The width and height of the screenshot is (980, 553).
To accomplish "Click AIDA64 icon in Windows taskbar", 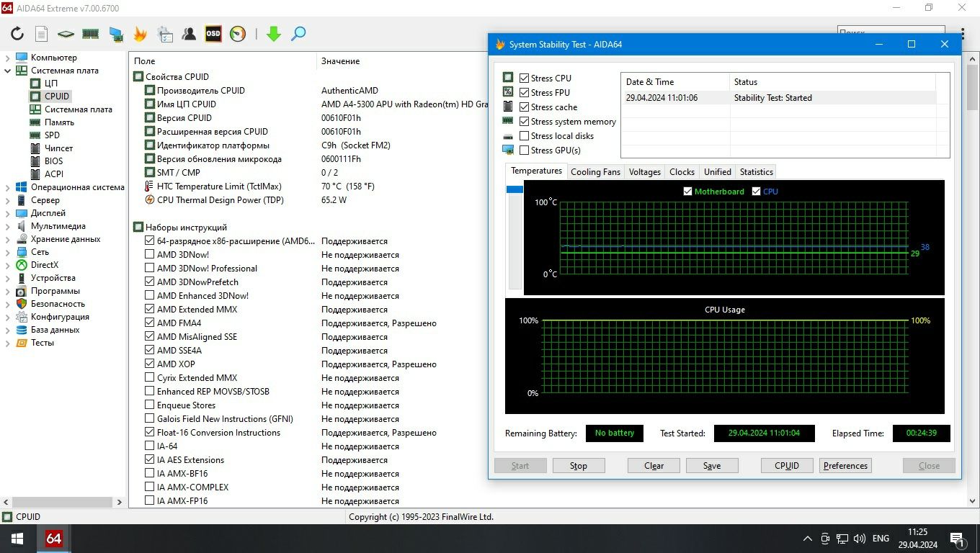I will pos(54,539).
